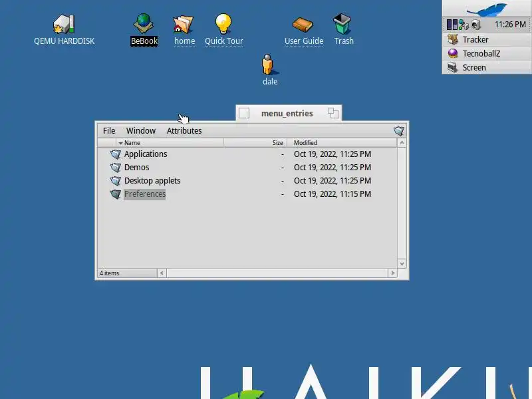Sort by the Modified column header
This screenshot has height=399, width=532.
[342, 143]
